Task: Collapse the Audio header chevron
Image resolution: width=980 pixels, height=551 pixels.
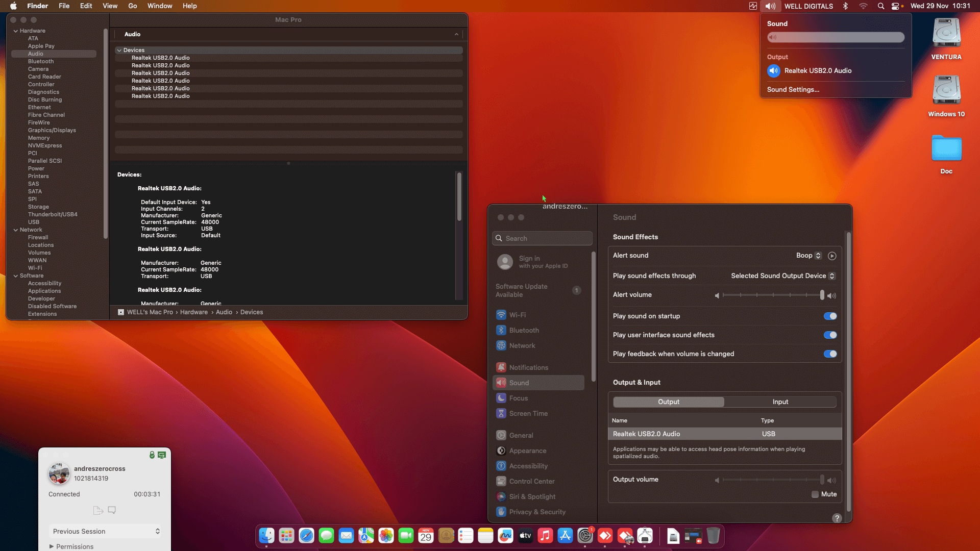Action: pos(456,34)
